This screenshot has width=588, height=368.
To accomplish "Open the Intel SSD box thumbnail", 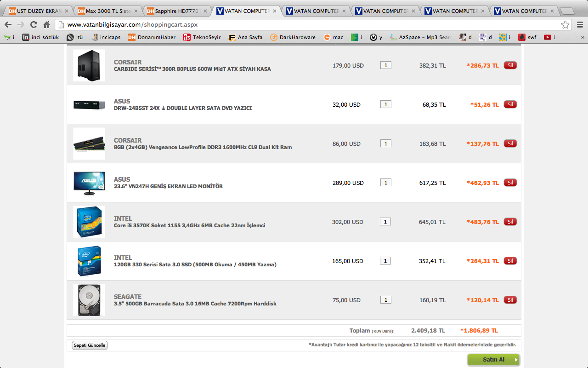I will (x=89, y=261).
